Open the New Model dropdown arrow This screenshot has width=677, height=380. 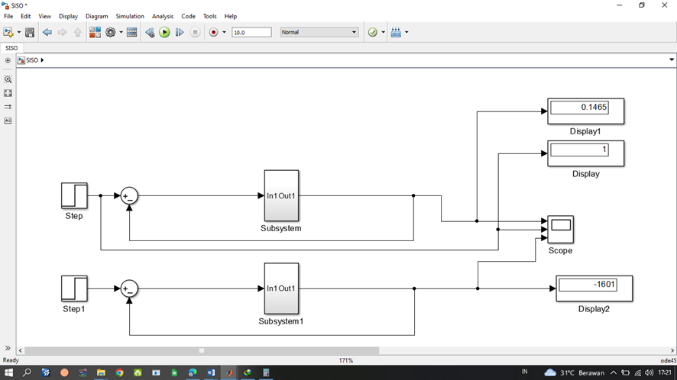(x=19, y=32)
